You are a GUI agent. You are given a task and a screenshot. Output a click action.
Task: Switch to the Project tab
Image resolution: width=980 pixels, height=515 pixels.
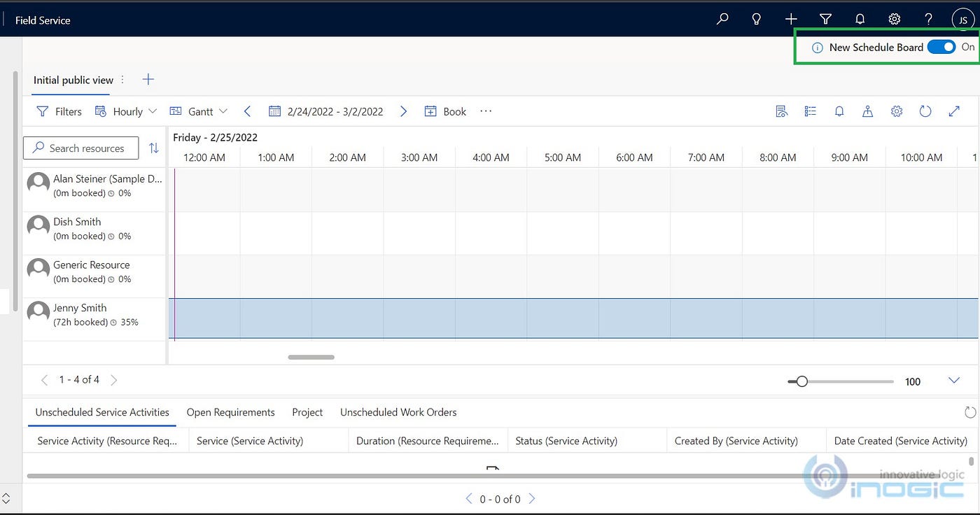[307, 412]
